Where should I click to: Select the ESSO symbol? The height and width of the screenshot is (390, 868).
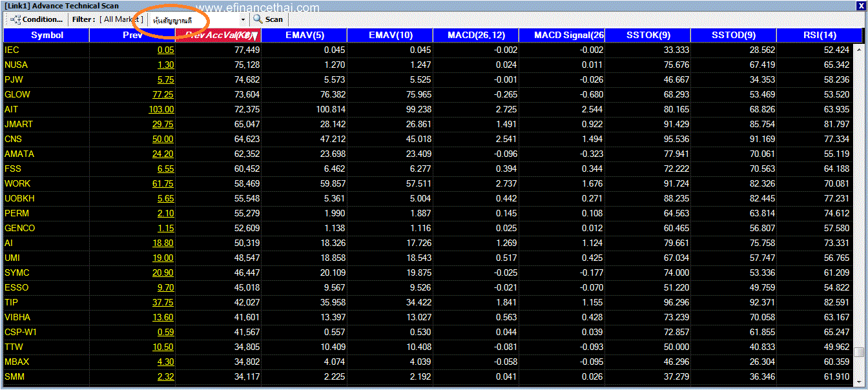pyautogui.click(x=17, y=287)
